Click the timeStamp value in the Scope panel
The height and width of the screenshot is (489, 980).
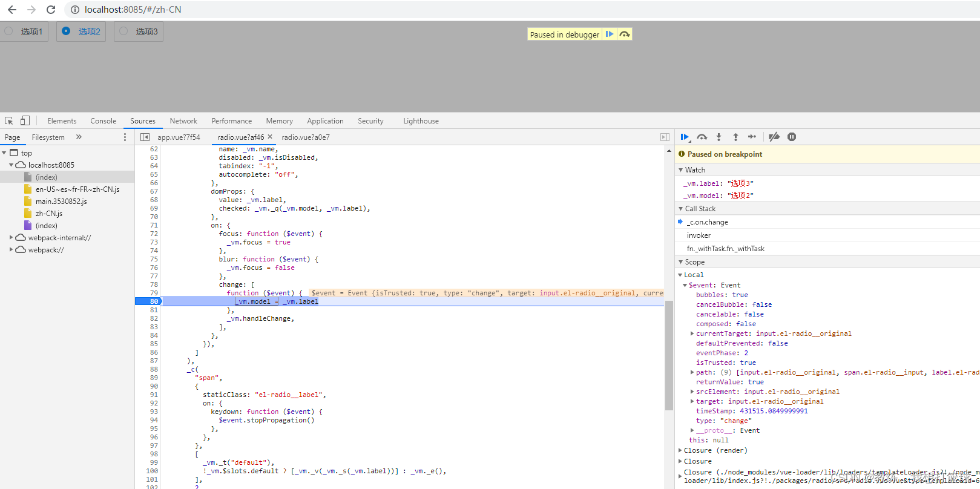point(774,411)
